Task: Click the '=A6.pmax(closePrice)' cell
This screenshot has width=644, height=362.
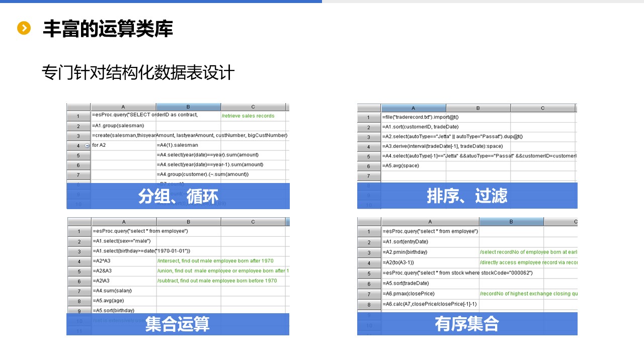Action: click(430, 294)
